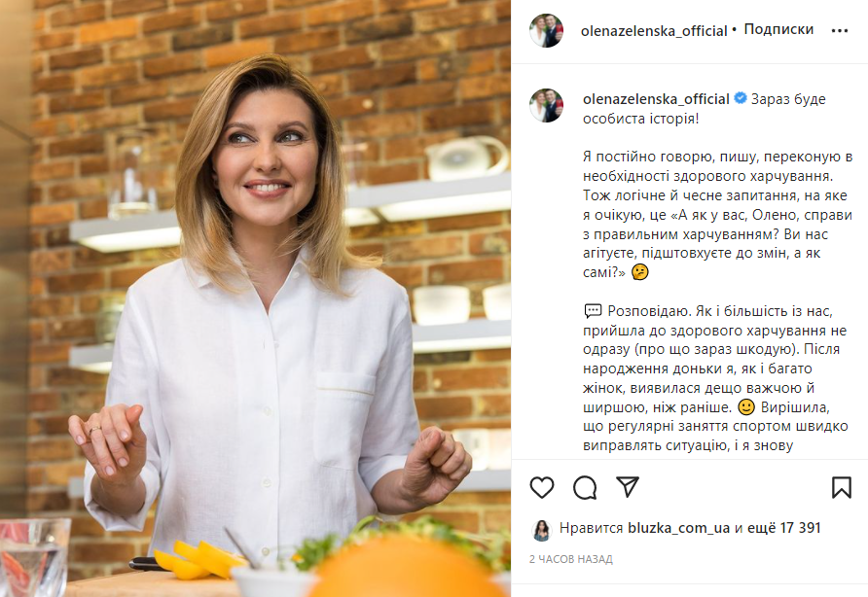Open bluzka_com_ua profile from likes
Image resolution: width=868 pixels, height=597 pixels.
click(678, 528)
